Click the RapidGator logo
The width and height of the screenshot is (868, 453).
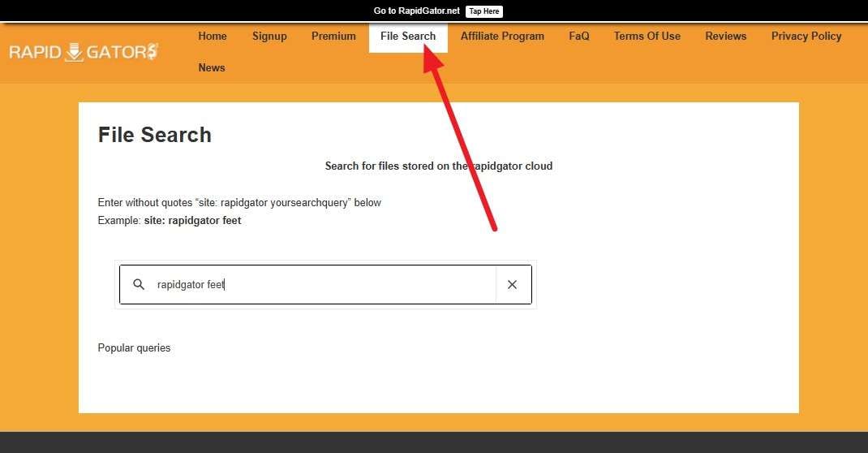[x=84, y=52]
